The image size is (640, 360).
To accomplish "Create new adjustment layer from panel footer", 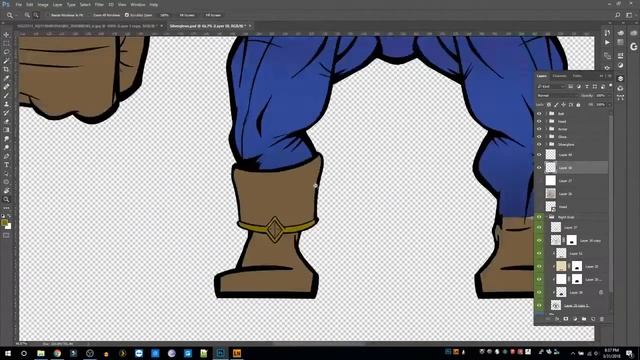I will tap(575, 319).
